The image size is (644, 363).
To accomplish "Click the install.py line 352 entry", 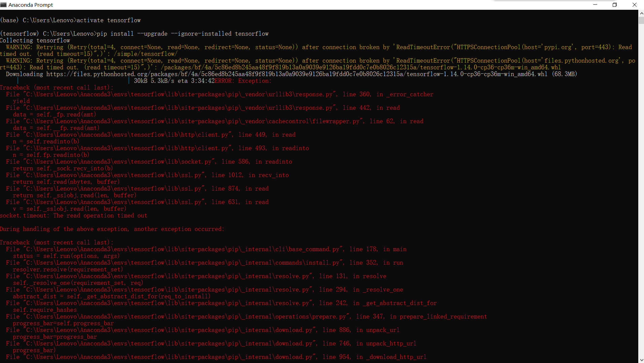I will pos(205,263).
